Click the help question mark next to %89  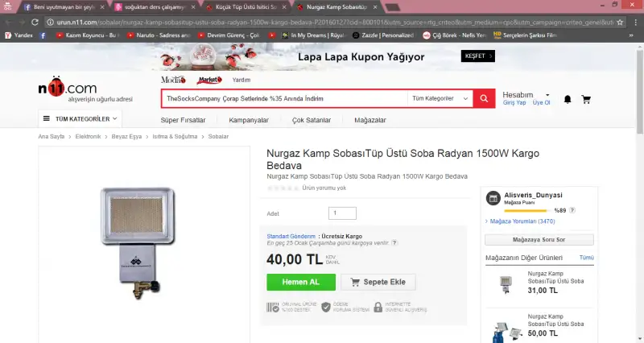572,210
